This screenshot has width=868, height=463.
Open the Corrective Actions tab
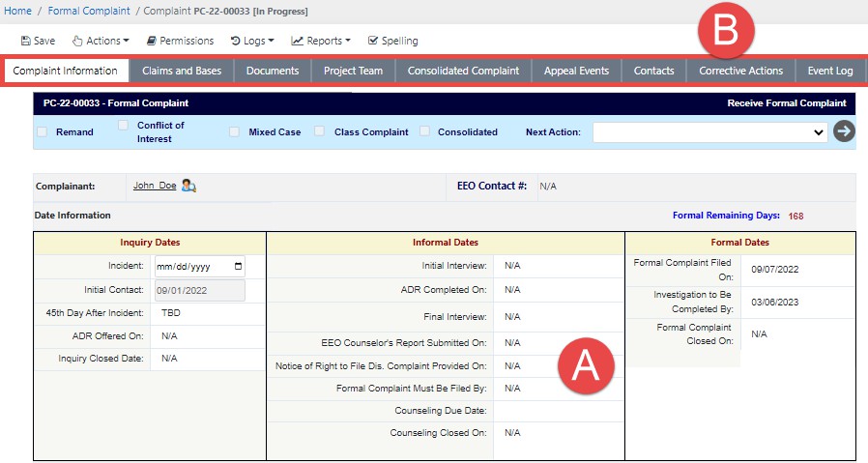click(740, 71)
